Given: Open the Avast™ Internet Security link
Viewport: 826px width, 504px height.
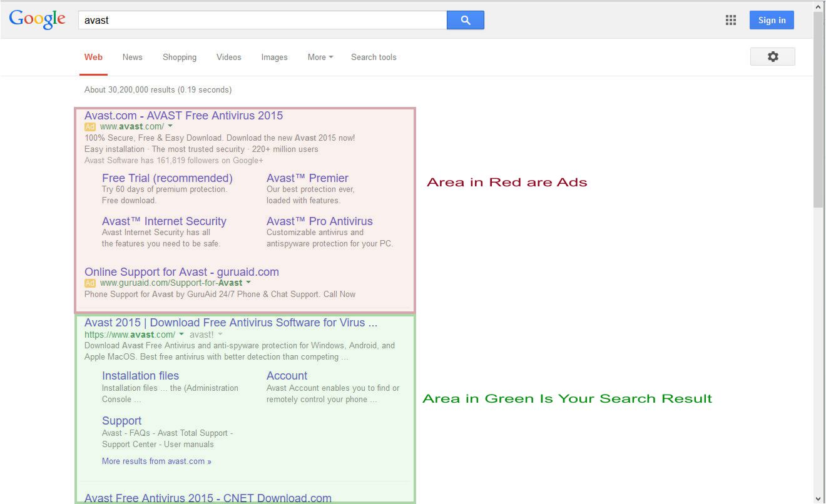Looking at the screenshot, I should pyautogui.click(x=164, y=221).
